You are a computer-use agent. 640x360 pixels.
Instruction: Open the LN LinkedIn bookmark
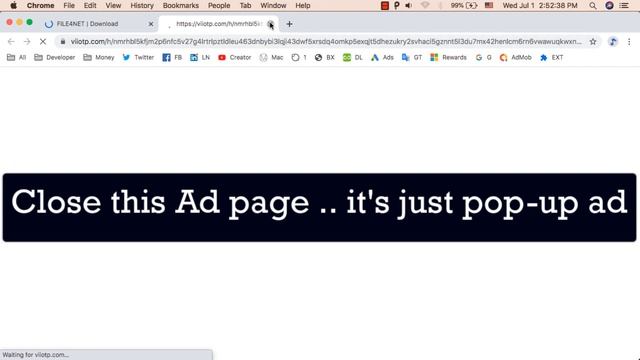pos(200,58)
